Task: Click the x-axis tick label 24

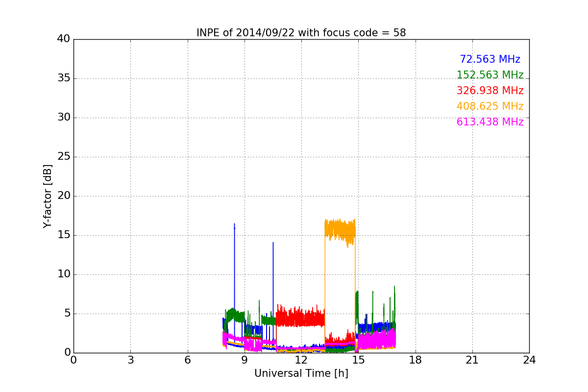Action: [x=529, y=360]
